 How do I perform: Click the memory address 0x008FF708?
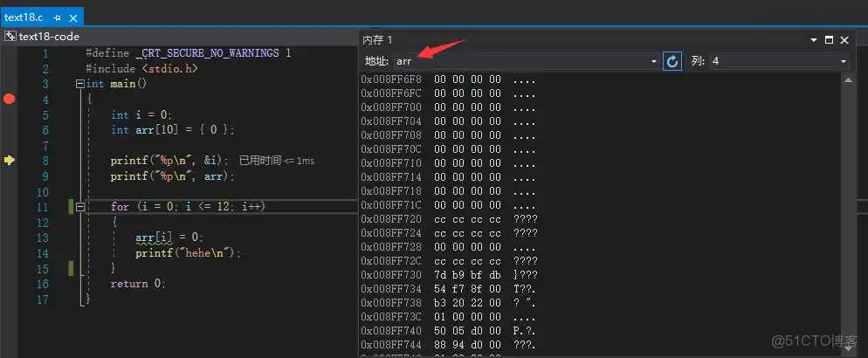(391, 135)
